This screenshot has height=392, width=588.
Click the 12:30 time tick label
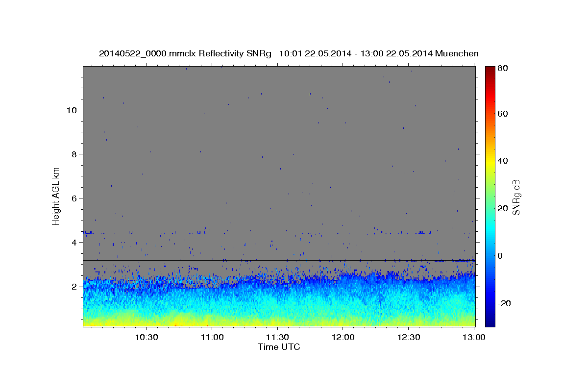point(409,337)
